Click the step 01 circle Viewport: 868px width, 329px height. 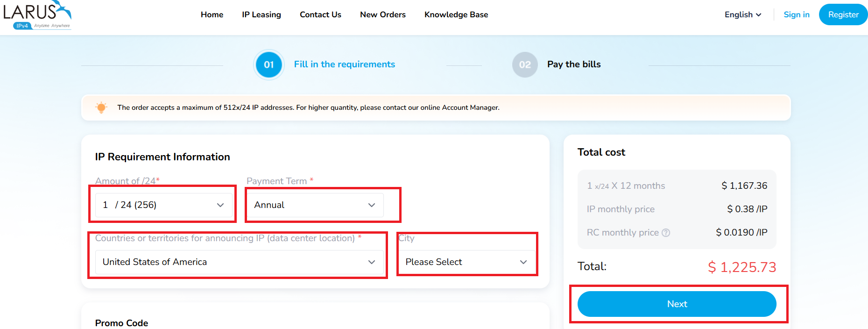[269, 64]
